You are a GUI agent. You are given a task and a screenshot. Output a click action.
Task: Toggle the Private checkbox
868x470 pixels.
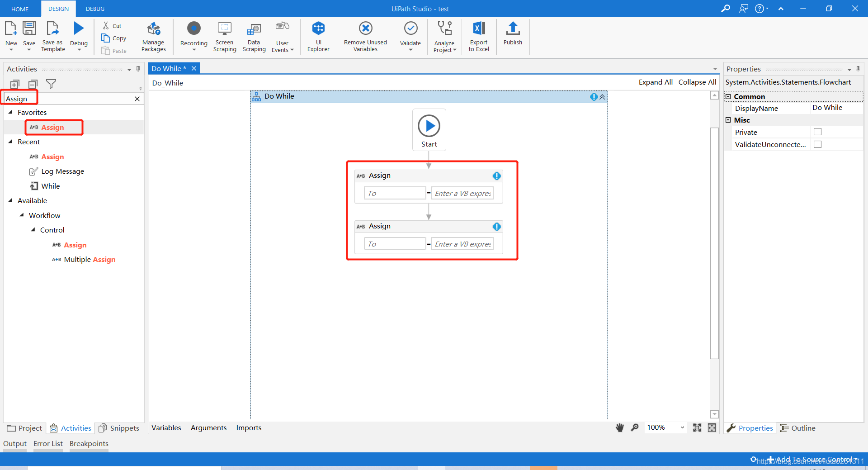(x=817, y=132)
